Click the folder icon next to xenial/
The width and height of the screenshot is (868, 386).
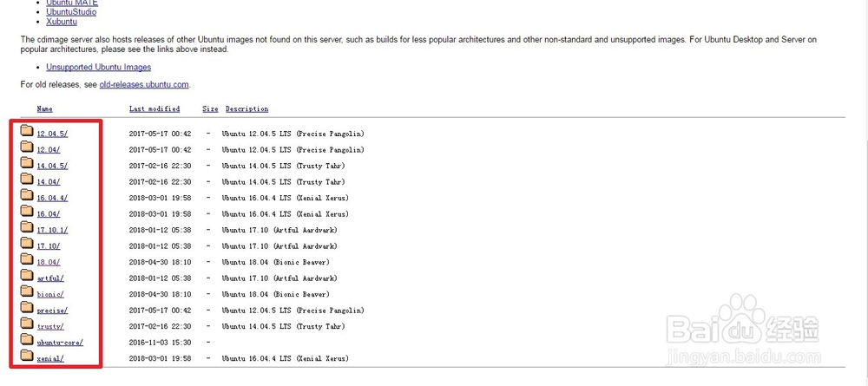pos(27,356)
